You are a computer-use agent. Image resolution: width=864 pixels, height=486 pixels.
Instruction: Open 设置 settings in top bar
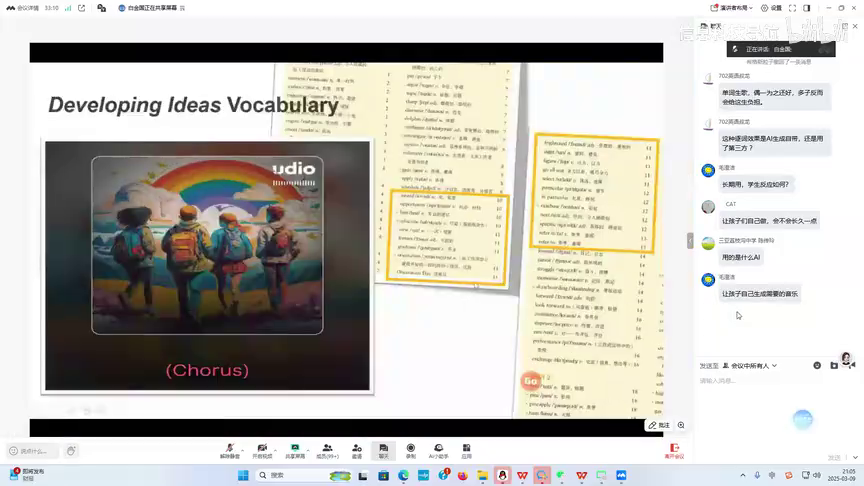coord(771,8)
